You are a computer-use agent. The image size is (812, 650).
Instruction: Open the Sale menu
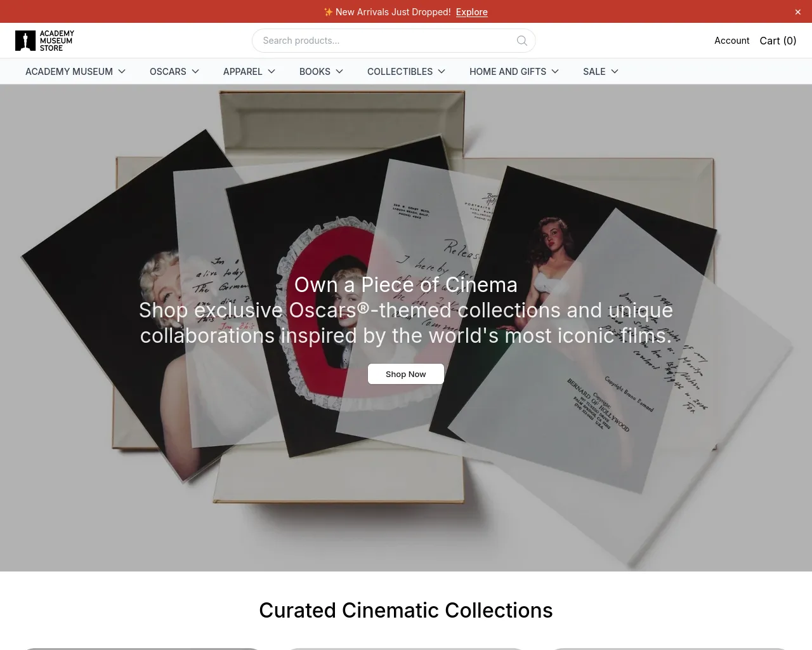tap(594, 72)
